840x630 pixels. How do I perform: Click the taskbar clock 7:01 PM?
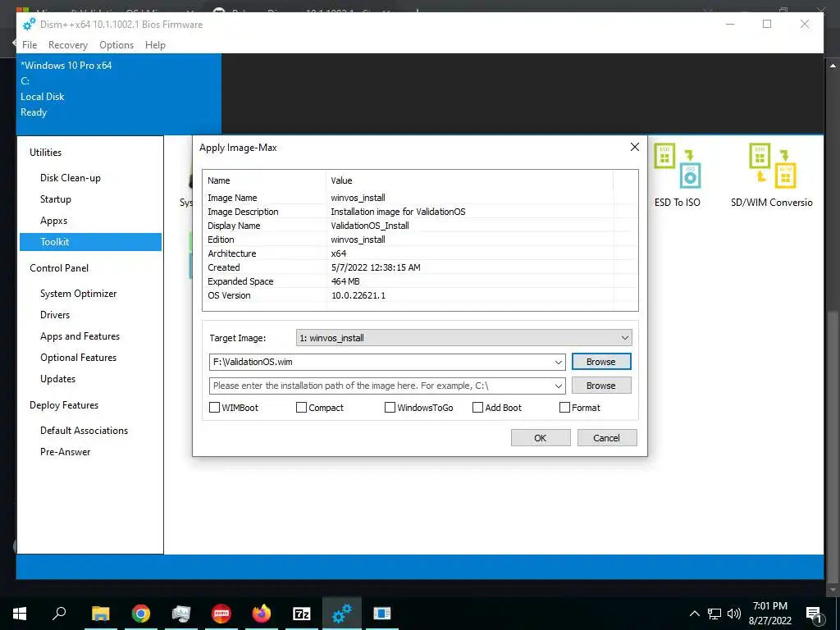pyautogui.click(x=769, y=614)
